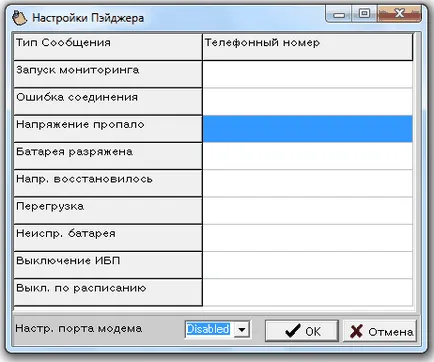
Task: Maximize the Настройки Пэйджера window
Action: [364, 14]
